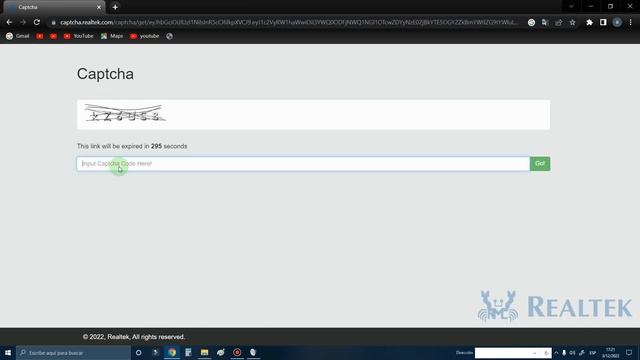Close the Captcha tab
This screenshot has height=360, width=640.
coord(99,7)
